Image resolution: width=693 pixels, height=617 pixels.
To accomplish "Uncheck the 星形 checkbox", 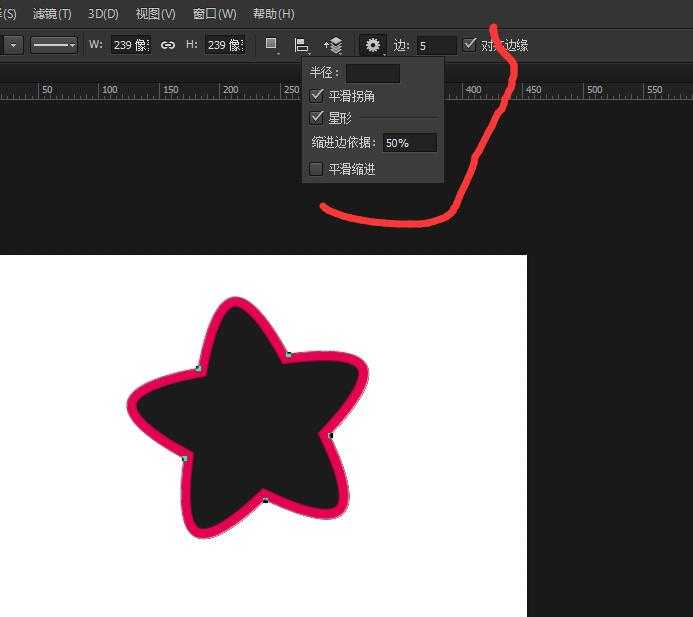I will pyautogui.click(x=316, y=118).
